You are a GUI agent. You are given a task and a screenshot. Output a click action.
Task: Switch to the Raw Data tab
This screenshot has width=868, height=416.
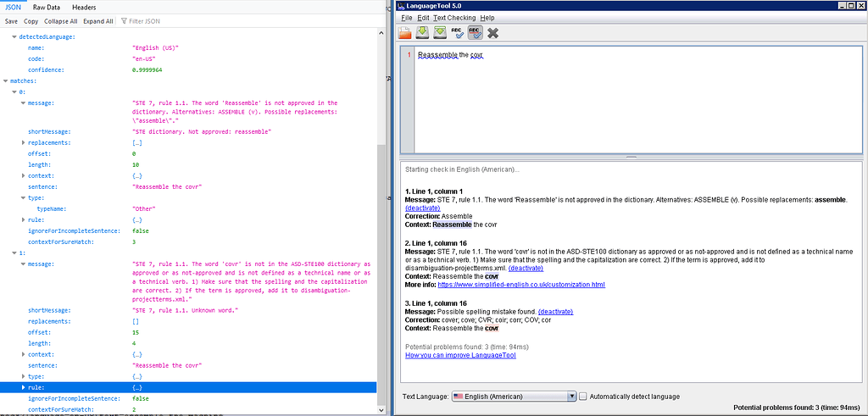tap(46, 7)
